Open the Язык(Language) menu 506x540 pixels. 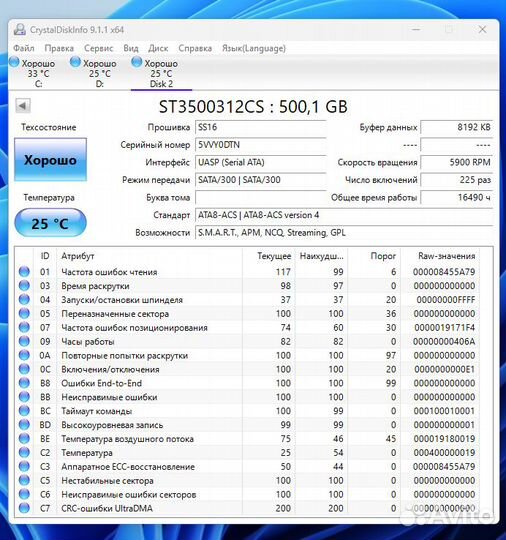coord(254,48)
